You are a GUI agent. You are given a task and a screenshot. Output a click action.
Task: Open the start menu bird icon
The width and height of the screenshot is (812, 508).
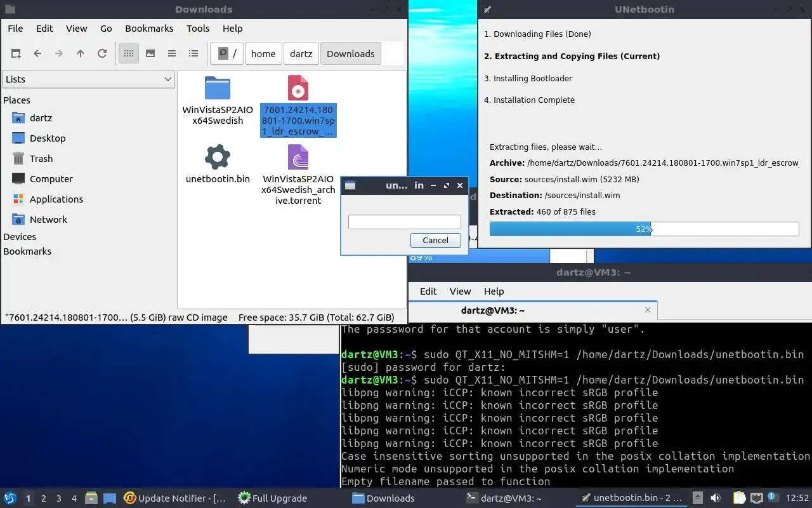pyautogui.click(x=10, y=498)
